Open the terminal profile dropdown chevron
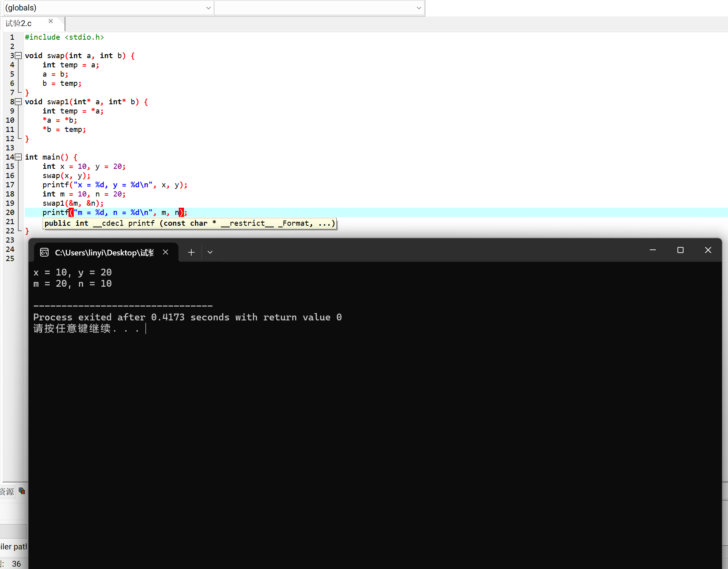The height and width of the screenshot is (569, 728). pyautogui.click(x=210, y=252)
